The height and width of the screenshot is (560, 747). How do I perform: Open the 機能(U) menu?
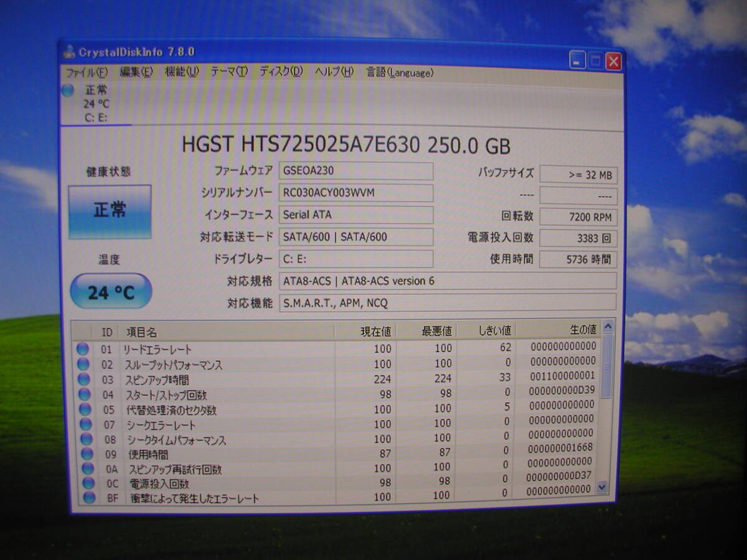tap(181, 72)
